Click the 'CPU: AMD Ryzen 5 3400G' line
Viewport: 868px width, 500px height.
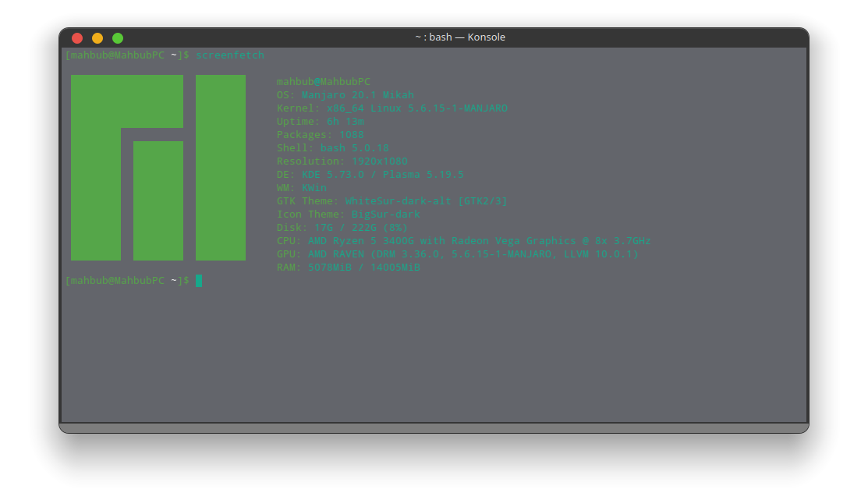(464, 241)
